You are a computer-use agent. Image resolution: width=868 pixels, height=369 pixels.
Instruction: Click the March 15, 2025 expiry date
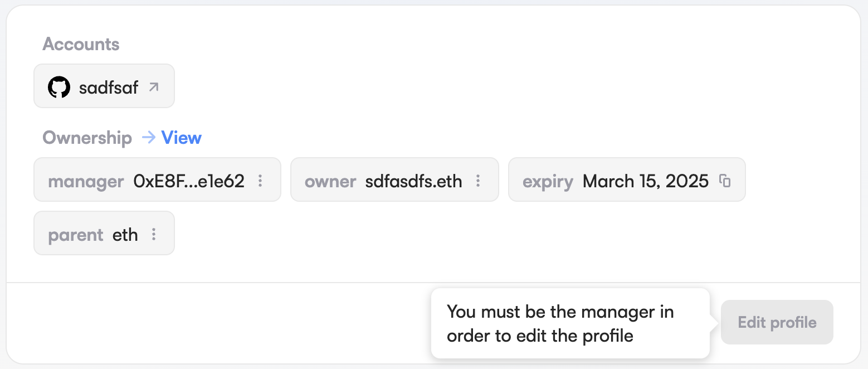pos(646,181)
